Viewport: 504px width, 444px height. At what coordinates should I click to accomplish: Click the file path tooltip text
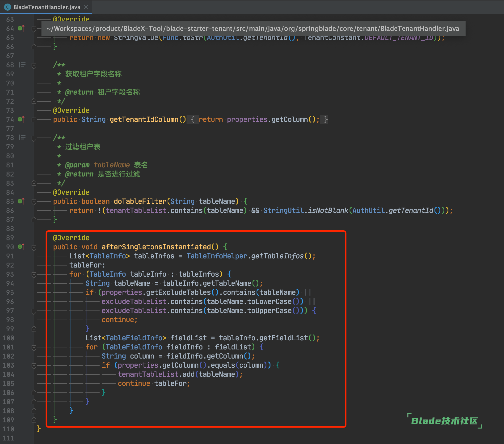pyautogui.click(x=253, y=29)
